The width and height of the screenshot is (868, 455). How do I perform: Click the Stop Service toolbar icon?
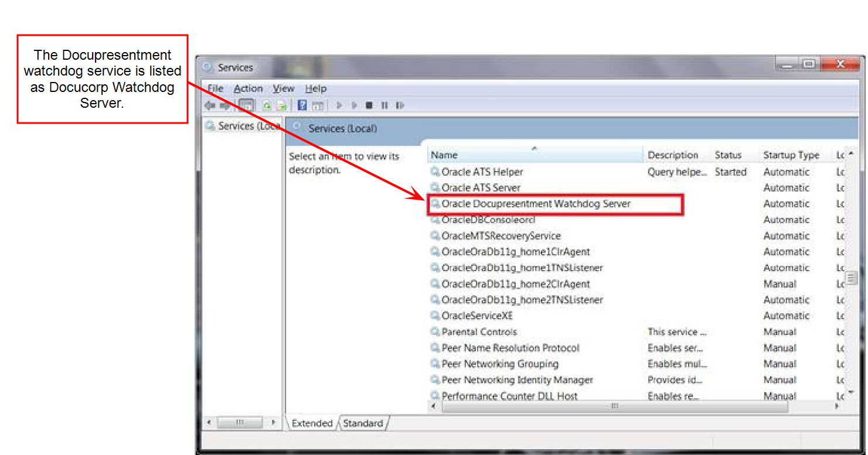[x=369, y=105]
